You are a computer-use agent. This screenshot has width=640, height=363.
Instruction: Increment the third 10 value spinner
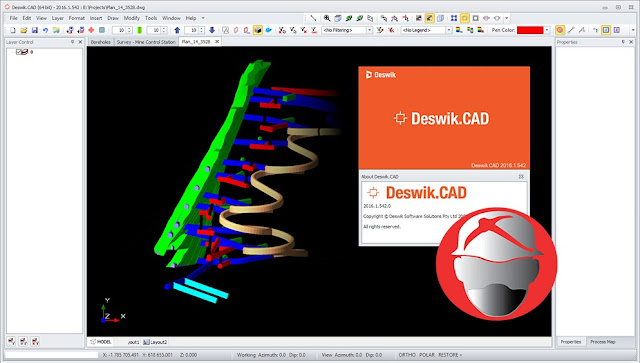201,29
